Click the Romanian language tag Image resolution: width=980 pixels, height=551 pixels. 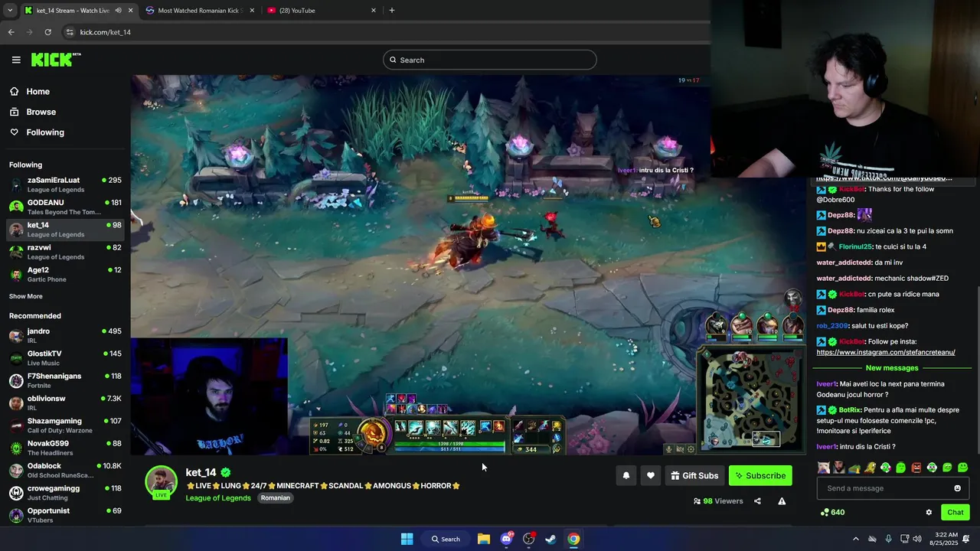click(275, 497)
